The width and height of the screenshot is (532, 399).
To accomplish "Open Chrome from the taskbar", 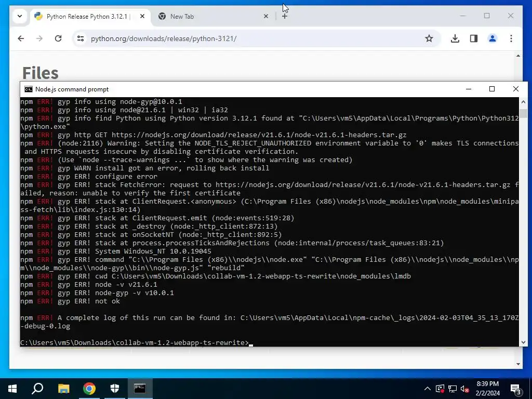I will pyautogui.click(x=89, y=389).
